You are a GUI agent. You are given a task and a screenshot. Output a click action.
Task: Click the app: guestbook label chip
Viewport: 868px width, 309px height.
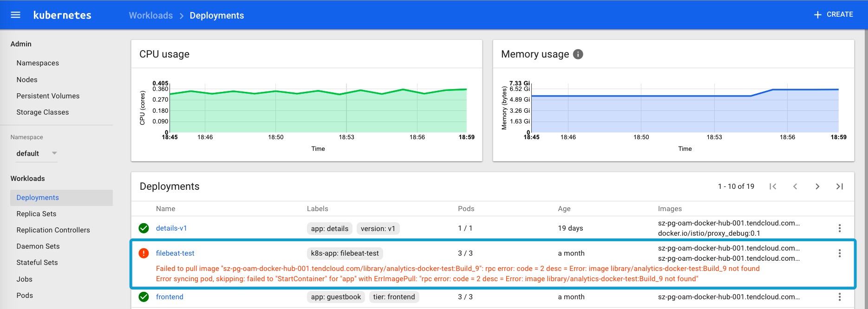click(x=336, y=297)
